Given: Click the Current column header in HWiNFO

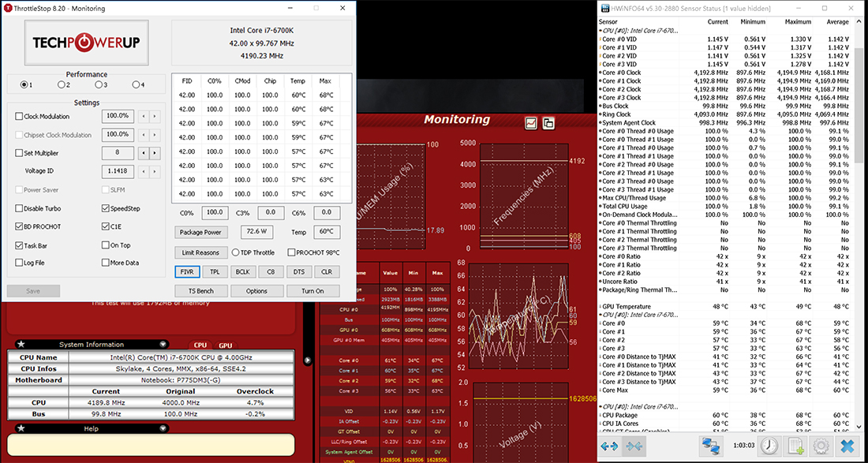Looking at the screenshot, I should click(x=718, y=21).
